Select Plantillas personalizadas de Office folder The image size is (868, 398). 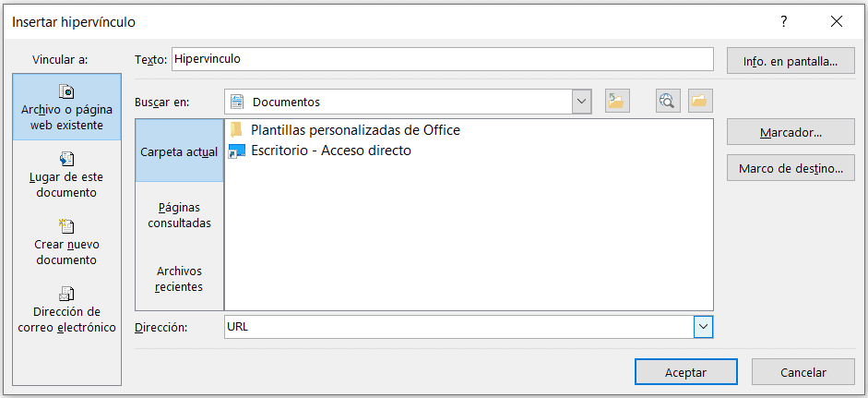(x=354, y=130)
